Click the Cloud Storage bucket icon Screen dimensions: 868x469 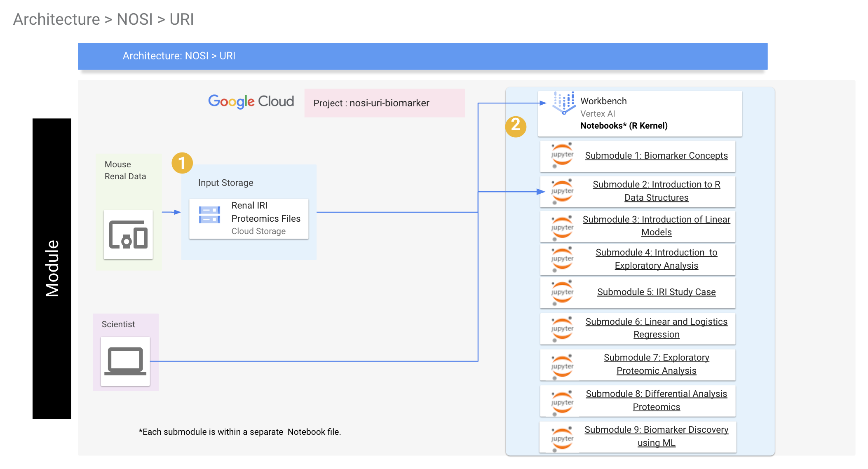click(x=209, y=215)
